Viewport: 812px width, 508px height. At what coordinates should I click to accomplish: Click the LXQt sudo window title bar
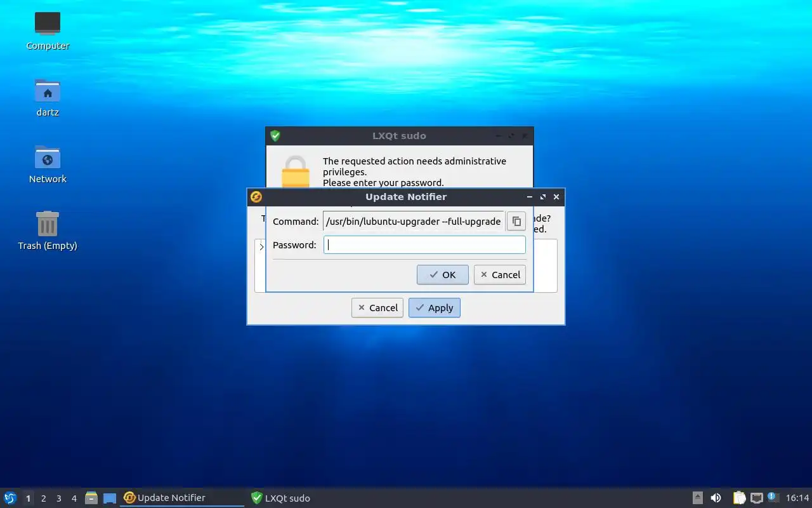pos(399,136)
